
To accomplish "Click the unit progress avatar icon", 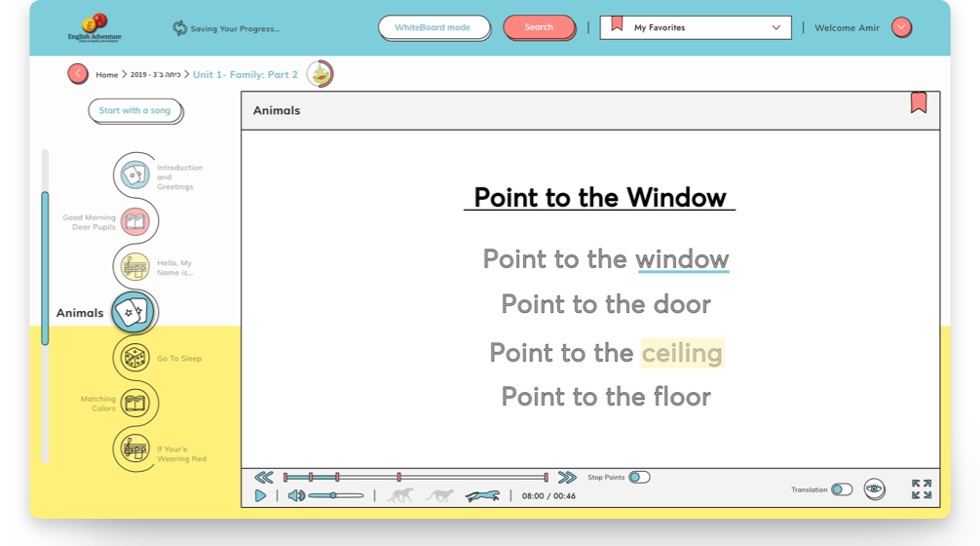I will pyautogui.click(x=320, y=74).
